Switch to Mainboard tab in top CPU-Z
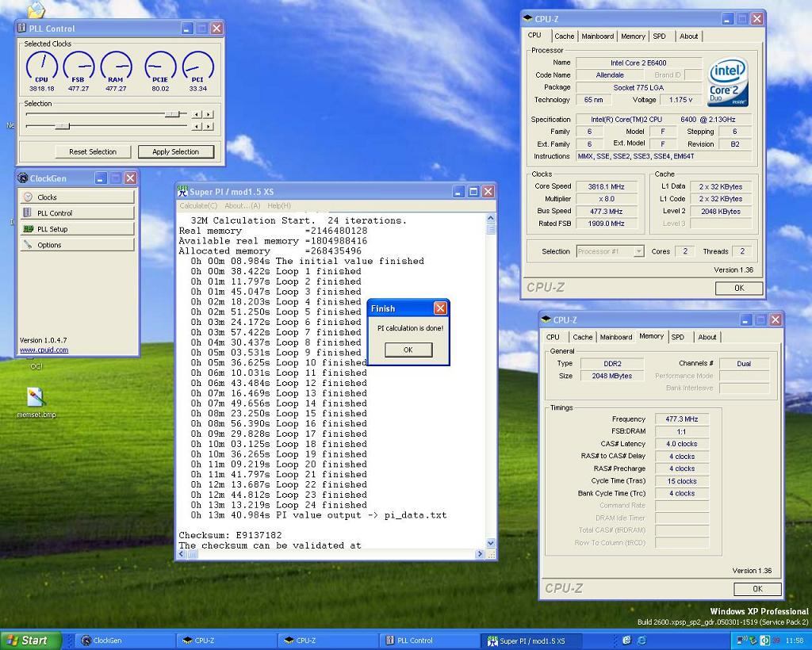This screenshot has width=812, height=650. [x=598, y=36]
